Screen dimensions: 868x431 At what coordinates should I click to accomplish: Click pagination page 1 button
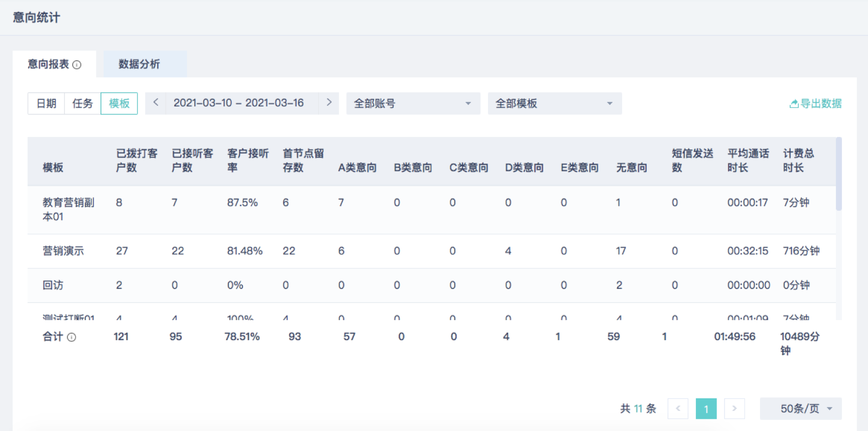point(706,408)
